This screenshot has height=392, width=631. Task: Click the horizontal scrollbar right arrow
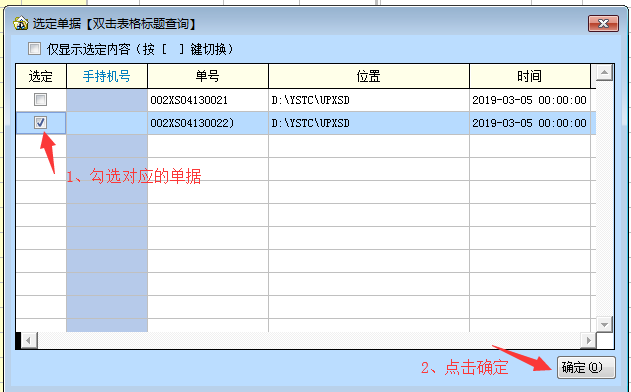pos(589,340)
